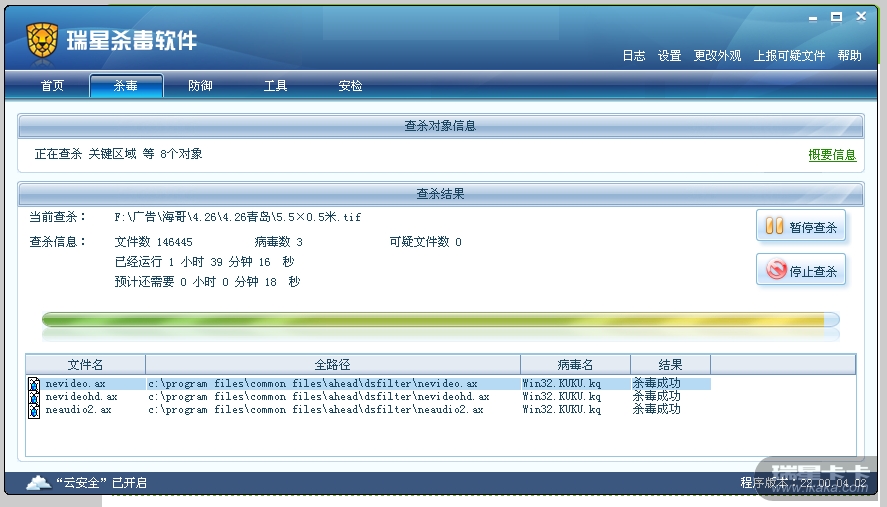Open the 防御 tab
Viewport: 887px width, 507px height.
tap(200, 85)
